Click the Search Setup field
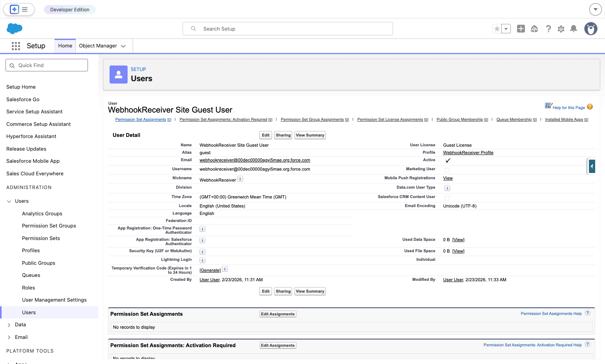 point(288,29)
